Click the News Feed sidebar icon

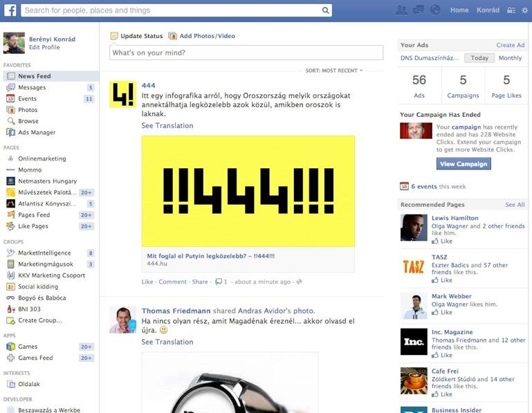(11, 76)
